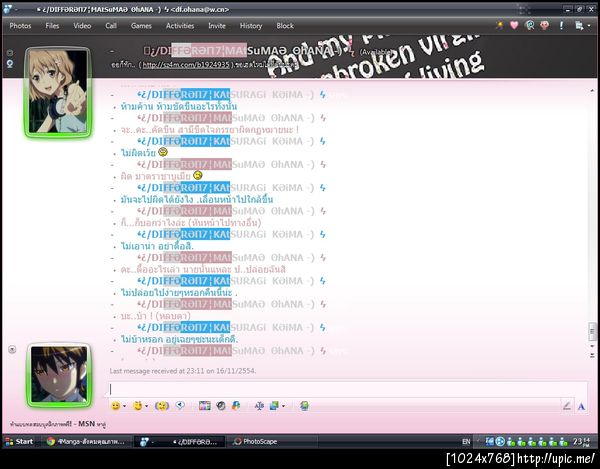Expand the background image dropdown arrow
600x469 pixels.
pos(283,406)
